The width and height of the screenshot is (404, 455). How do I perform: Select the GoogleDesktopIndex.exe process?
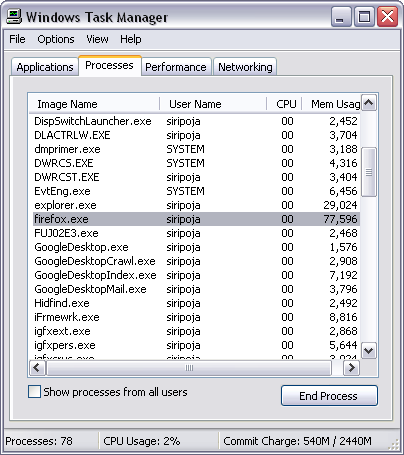pos(196,275)
